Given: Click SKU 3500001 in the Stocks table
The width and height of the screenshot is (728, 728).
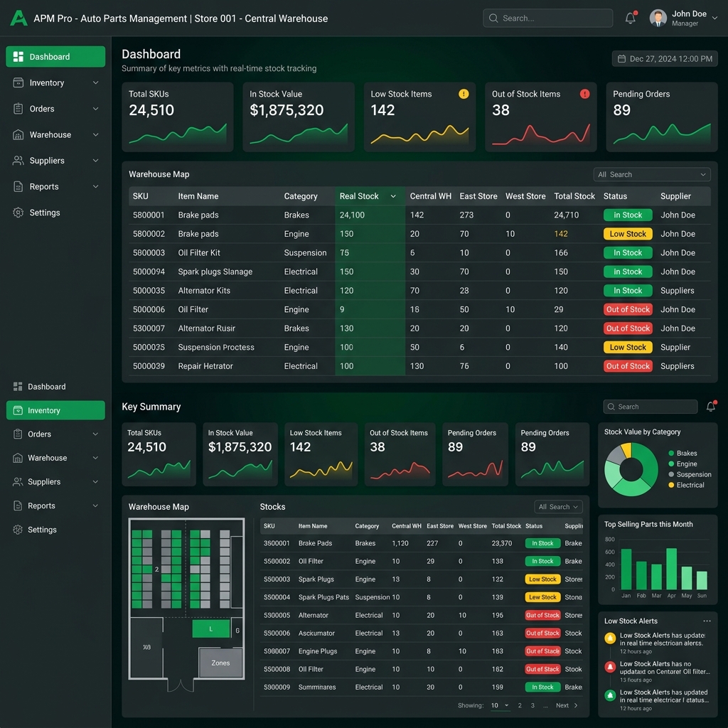Looking at the screenshot, I should click(x=277, y=543).
